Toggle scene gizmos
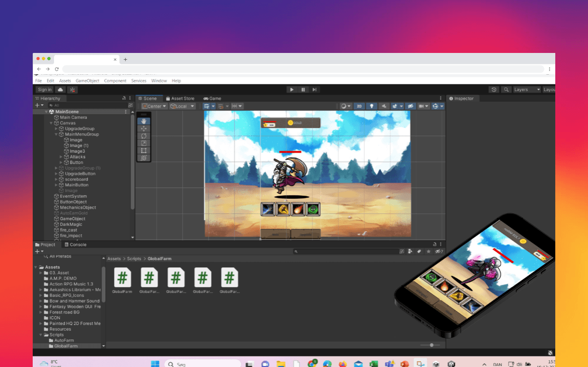Viewport: 588px width, 367px height. (x=435, y=106)
